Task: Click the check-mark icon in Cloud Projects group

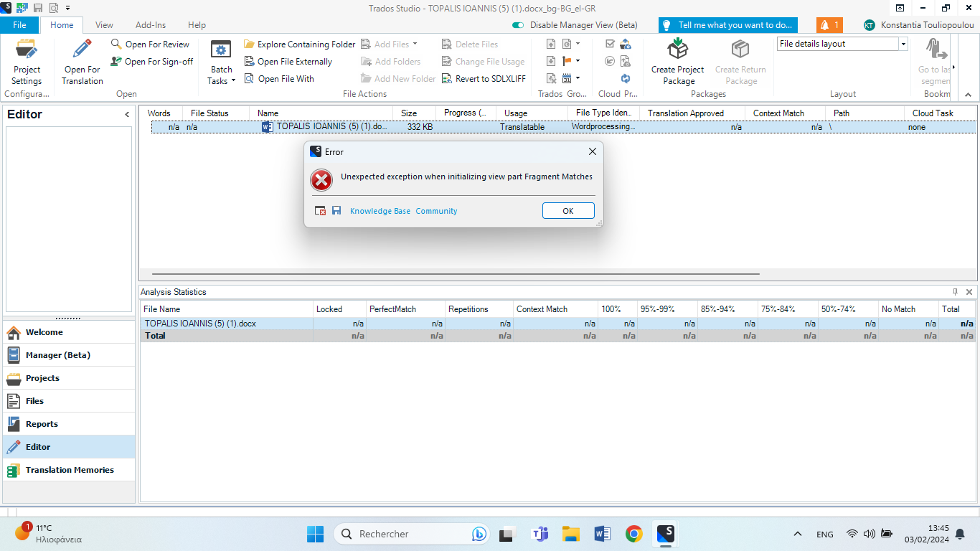Action: tap(610, 44)
